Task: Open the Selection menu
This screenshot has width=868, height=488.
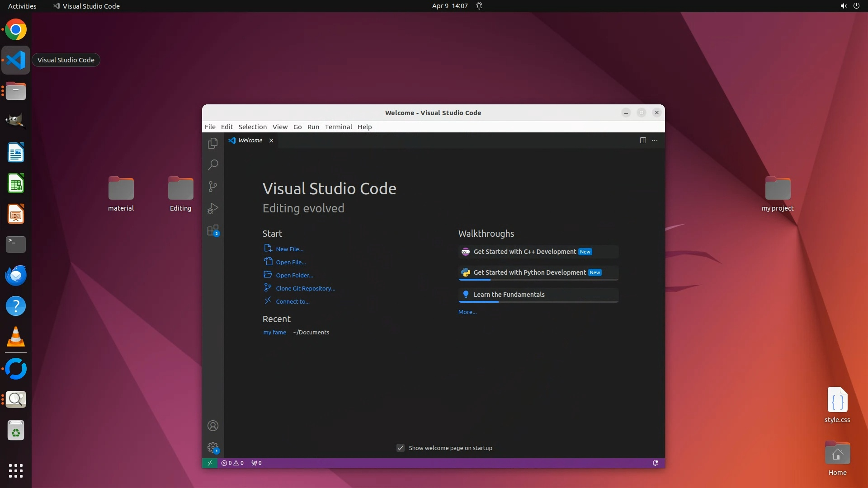Action: pos(252,127)
